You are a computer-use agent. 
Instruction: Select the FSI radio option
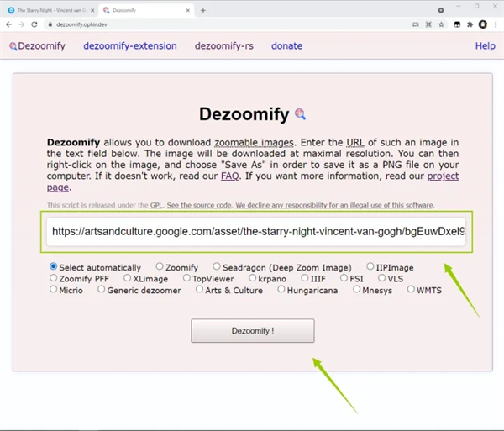[344, 278]
